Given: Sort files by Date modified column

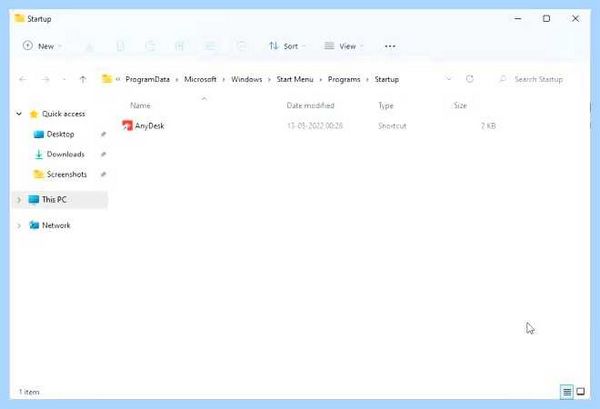Looking at the screenshot, I should (310, 105).
